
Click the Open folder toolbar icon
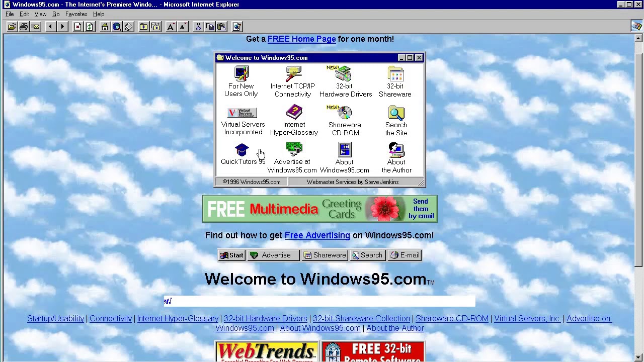[x=12, y=27]
